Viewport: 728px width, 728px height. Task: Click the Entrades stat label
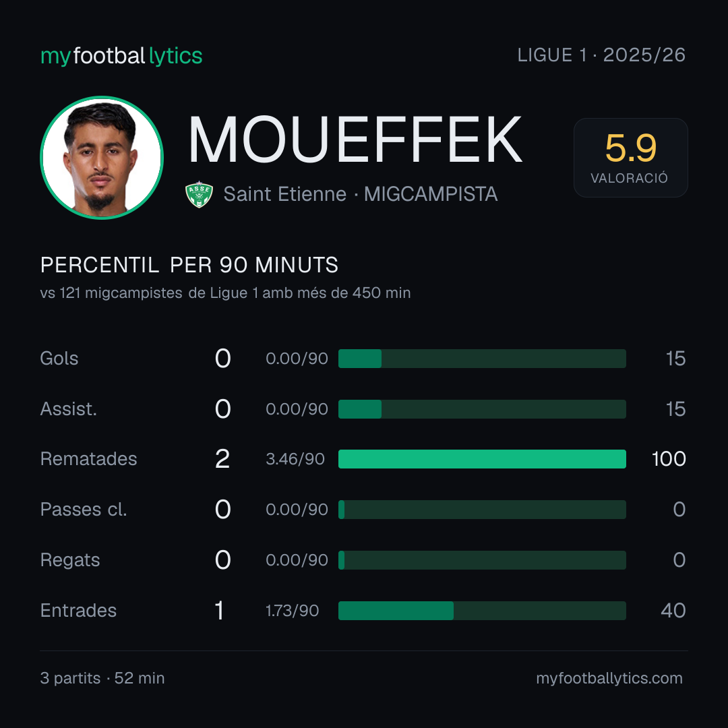pos(78,611)
